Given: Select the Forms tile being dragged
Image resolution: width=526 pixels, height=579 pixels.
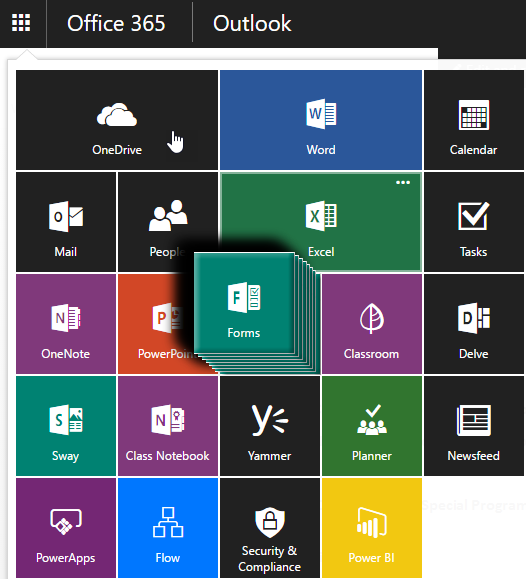Looking at the screenshot, I should [x=244, y=303].
